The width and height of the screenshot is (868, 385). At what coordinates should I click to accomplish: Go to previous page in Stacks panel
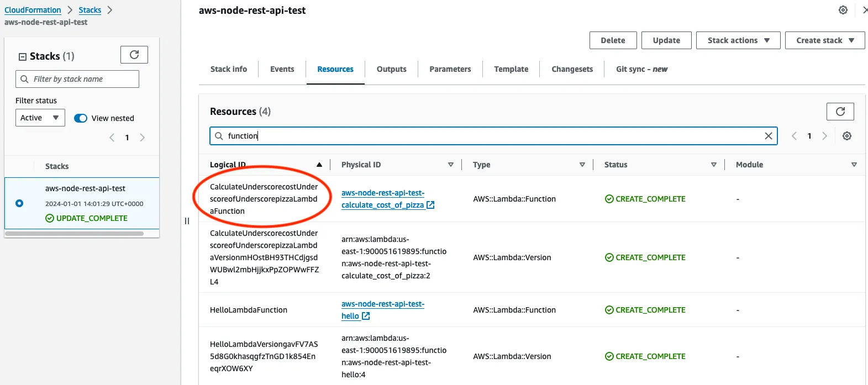point(112,138)
